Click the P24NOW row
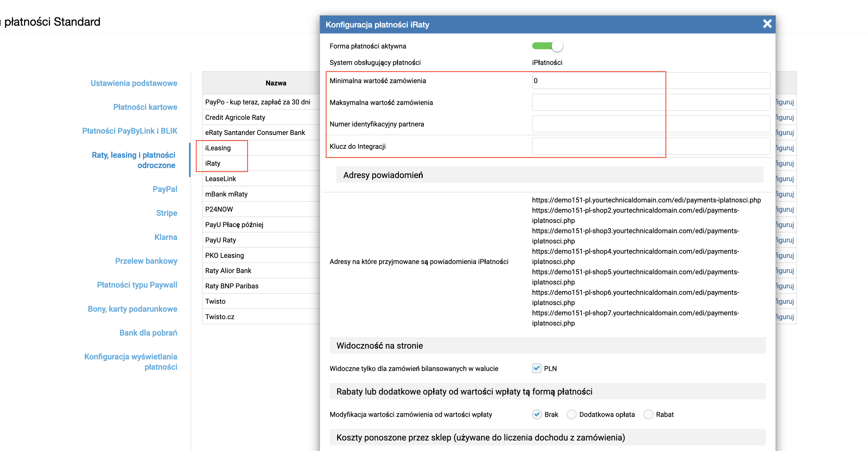The image size is (868, 451). coord(261,209)
